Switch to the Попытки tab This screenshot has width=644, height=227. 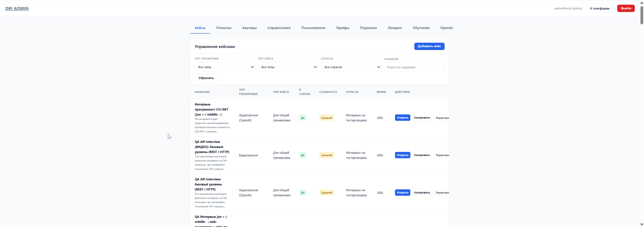224,28
